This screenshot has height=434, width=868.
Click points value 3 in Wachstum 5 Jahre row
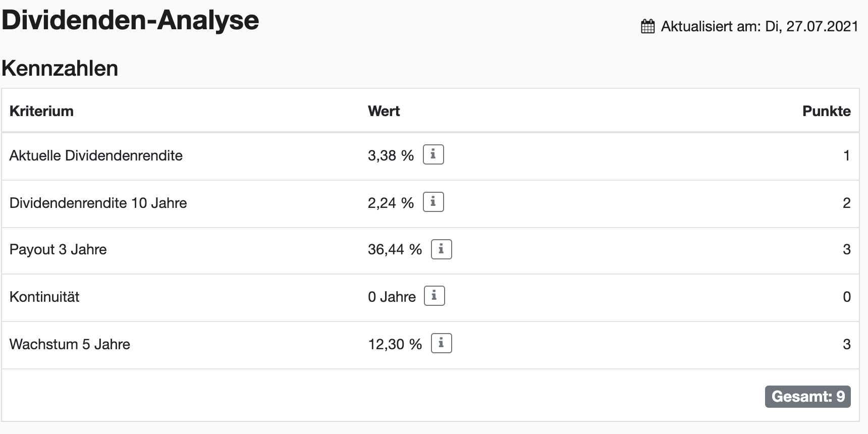click(x=847, y=344)
